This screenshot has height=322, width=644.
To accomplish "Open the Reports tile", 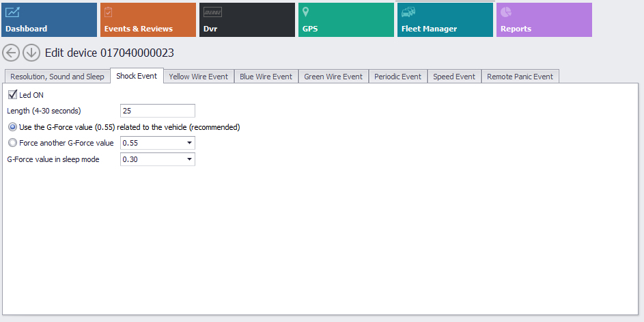I will 544,20.
